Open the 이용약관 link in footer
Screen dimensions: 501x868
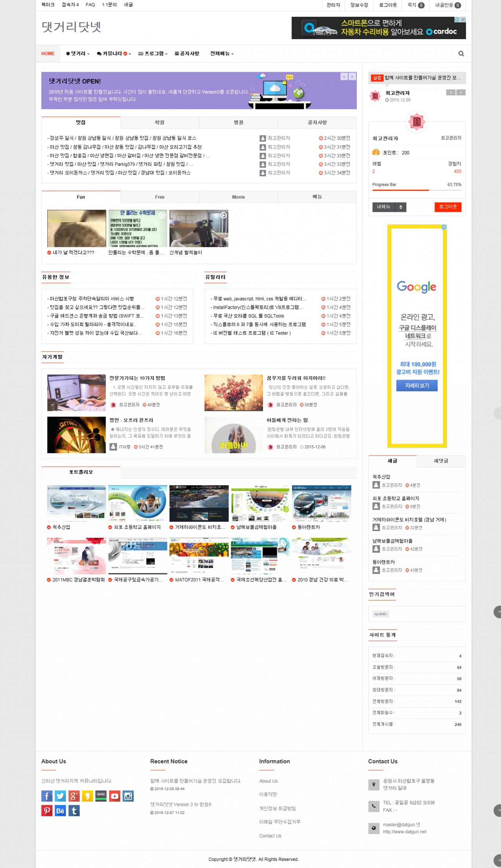[268, 794]
